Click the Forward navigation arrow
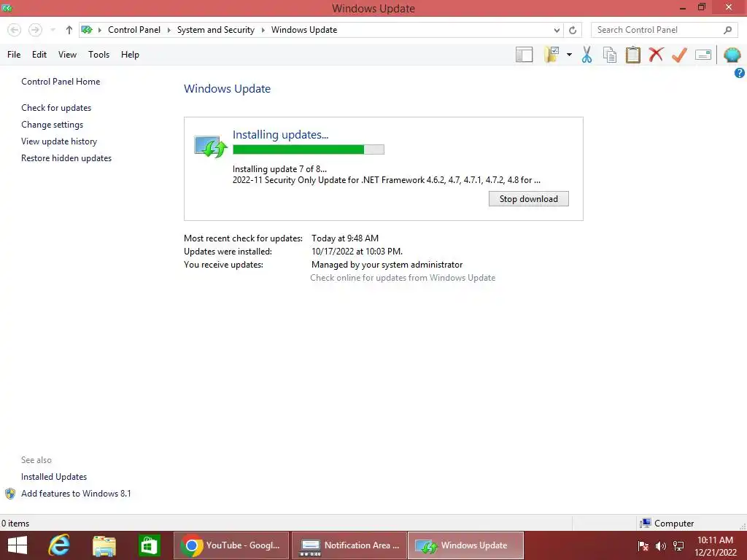The image size is (747, 560). [x=35, y=30]
